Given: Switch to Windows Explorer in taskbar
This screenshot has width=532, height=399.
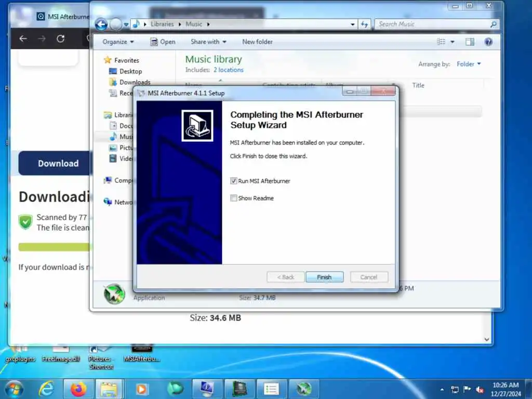Looking at the screenshot, I should coord(109,389).
